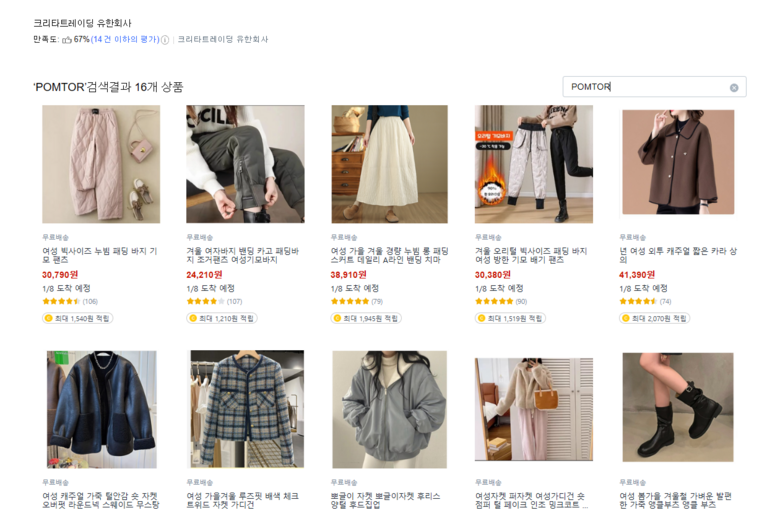Click coin icon on 2,070원 reward badge

coord(625,318)
